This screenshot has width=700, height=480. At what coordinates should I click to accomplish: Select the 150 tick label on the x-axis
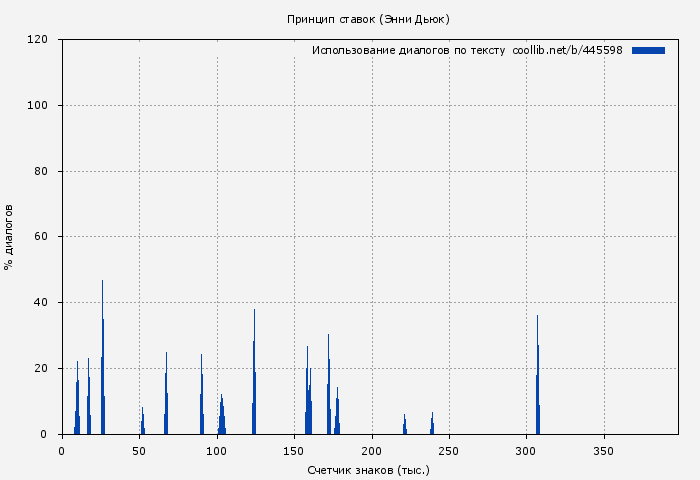pos(294,451)
